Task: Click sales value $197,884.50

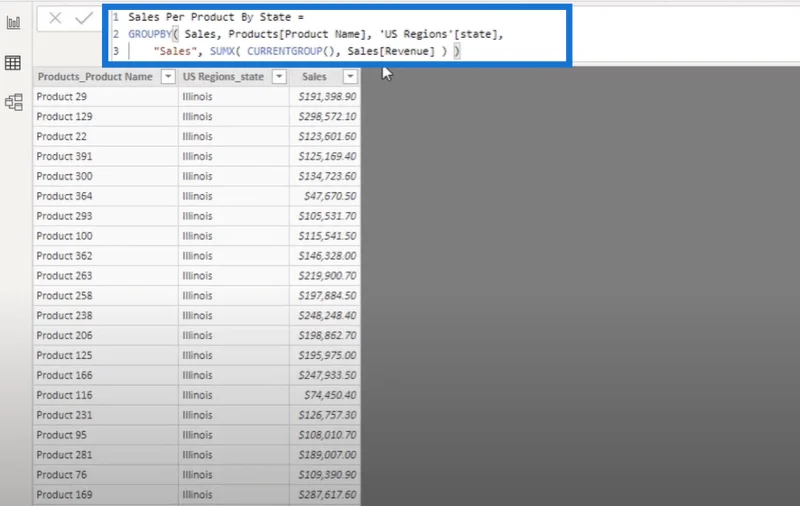Action: pyautogui.click(x=328, y=295)
